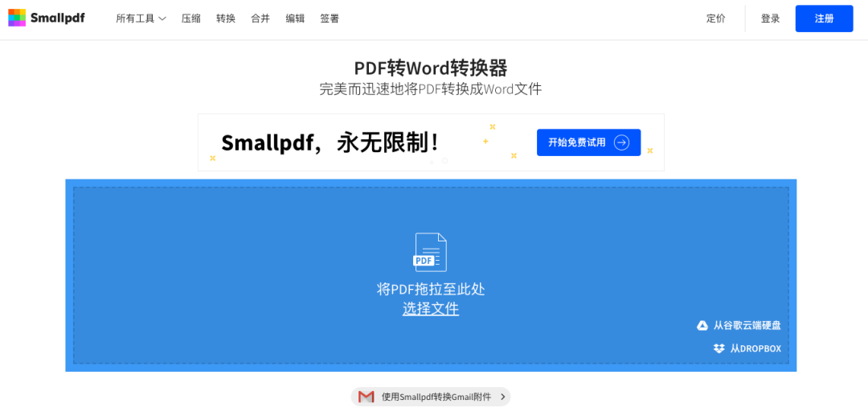Click the Smallpdf brand name text
This screenshot has height=416, width=868.
coord(58,19)
